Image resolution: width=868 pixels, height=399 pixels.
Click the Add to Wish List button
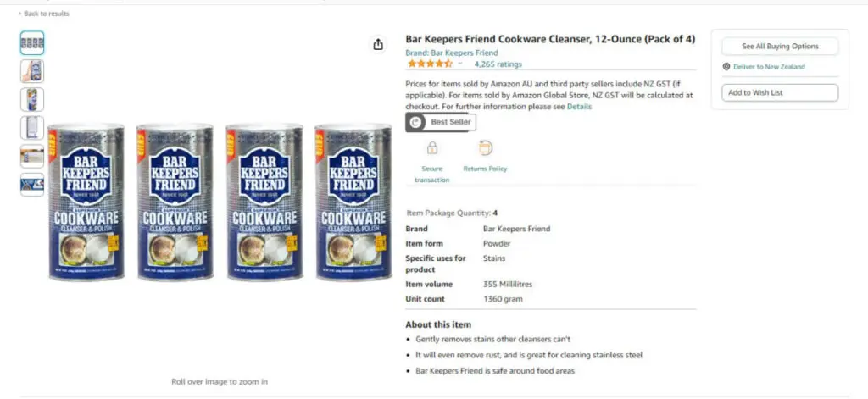779,92
